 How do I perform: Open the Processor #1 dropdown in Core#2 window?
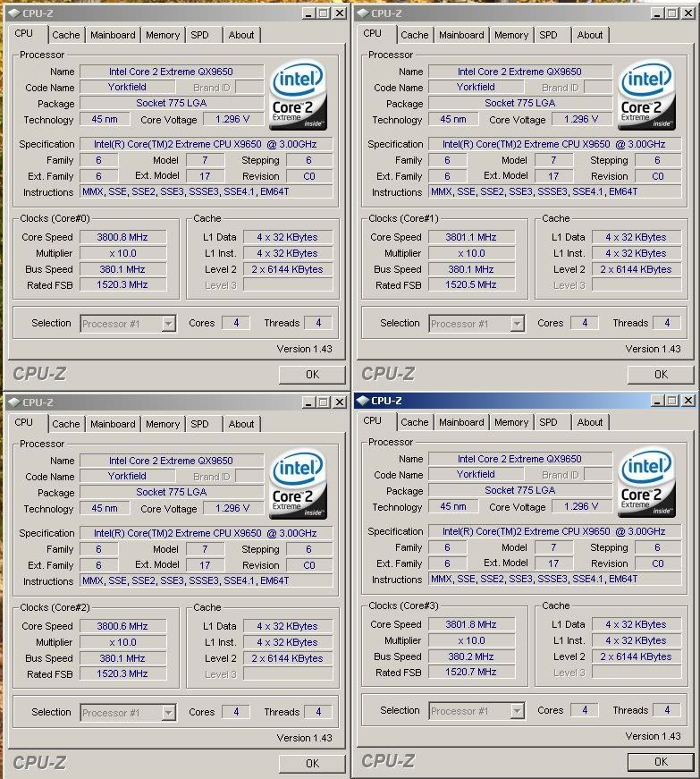click(x=169, y=713)
